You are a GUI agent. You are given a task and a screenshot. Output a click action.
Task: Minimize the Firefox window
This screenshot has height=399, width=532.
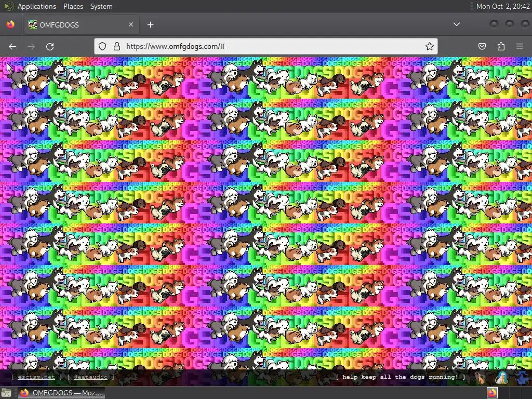(x=494, y=23)
